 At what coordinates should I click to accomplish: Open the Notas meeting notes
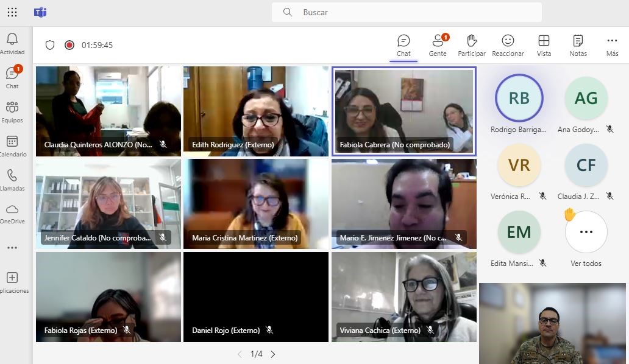click(x=578, y=46)
